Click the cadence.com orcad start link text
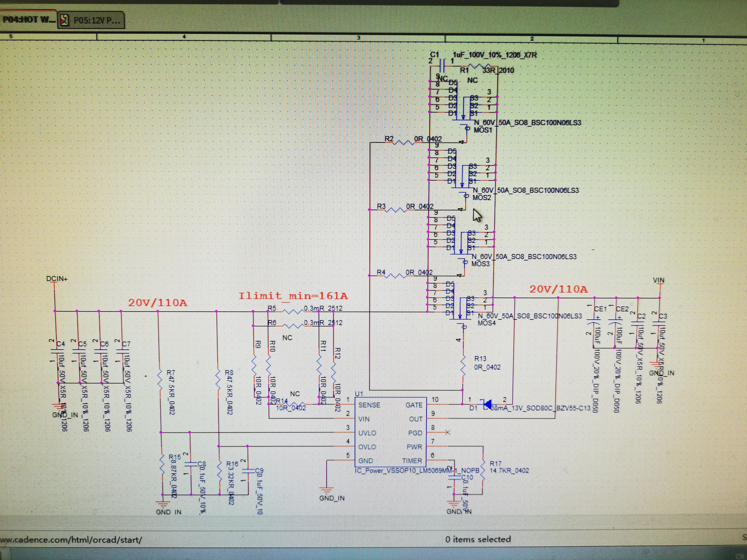Image resolution: width=747 pixels, height=560 pixels. click(71, 539)
